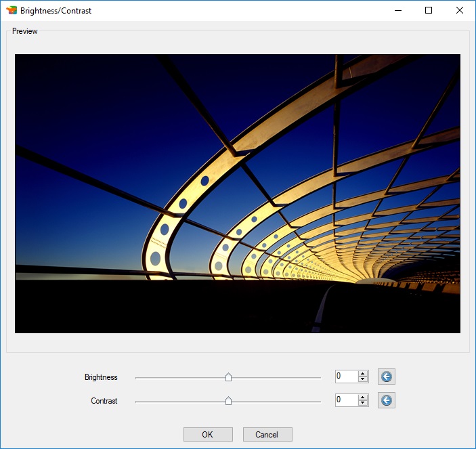Focus the Brightness numeric input field
The height and width of the screenshot is (449, 476).
tap(347, 377)
